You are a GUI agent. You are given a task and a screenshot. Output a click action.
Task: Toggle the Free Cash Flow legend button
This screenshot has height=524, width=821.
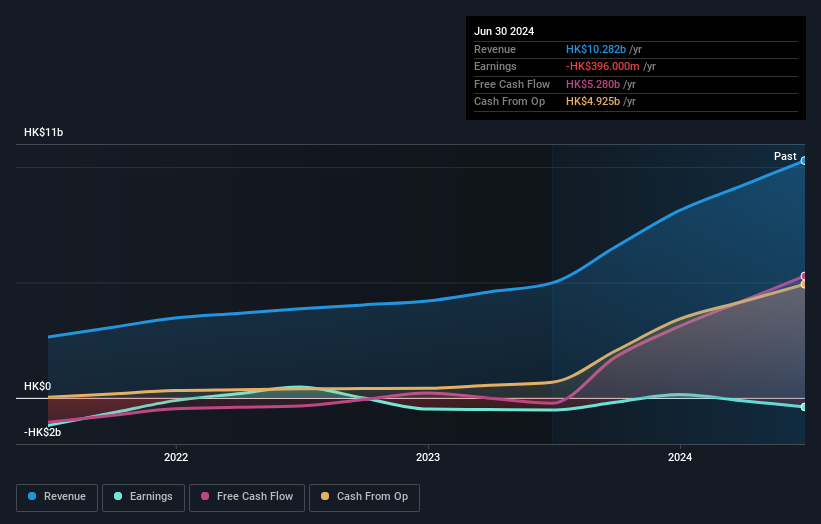(247, 497)
